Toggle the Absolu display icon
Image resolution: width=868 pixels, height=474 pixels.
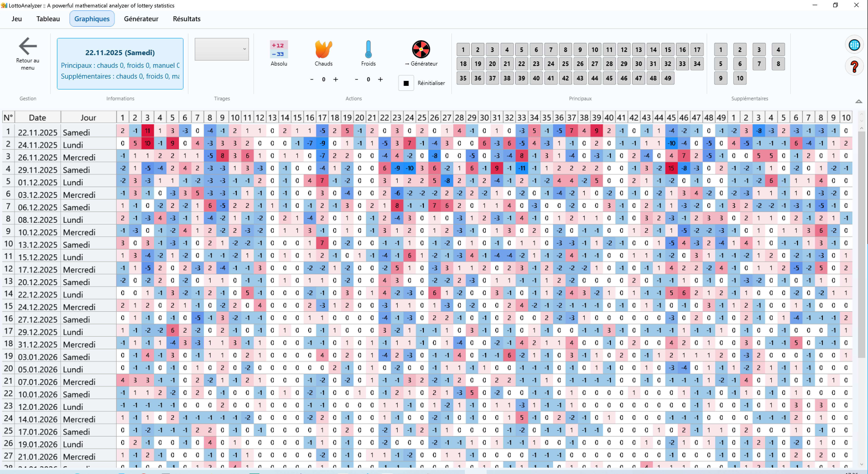(x=279, y=49)
